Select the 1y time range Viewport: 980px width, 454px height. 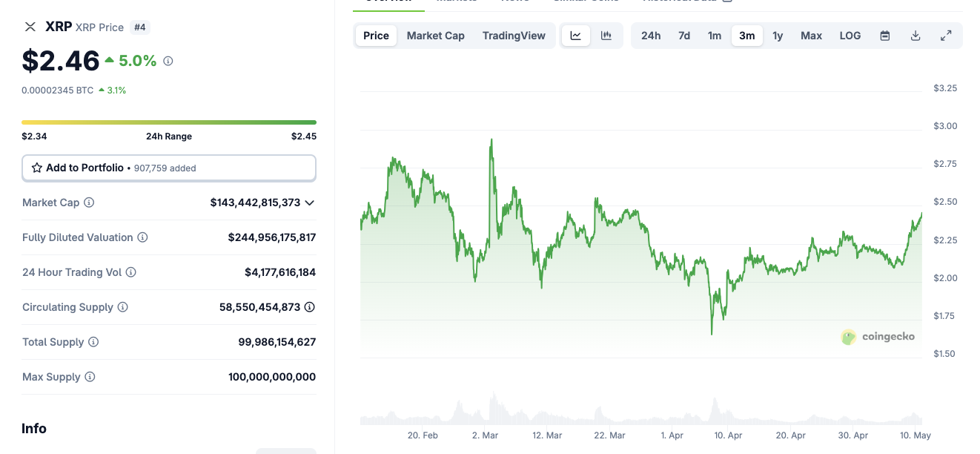(778, 36)
